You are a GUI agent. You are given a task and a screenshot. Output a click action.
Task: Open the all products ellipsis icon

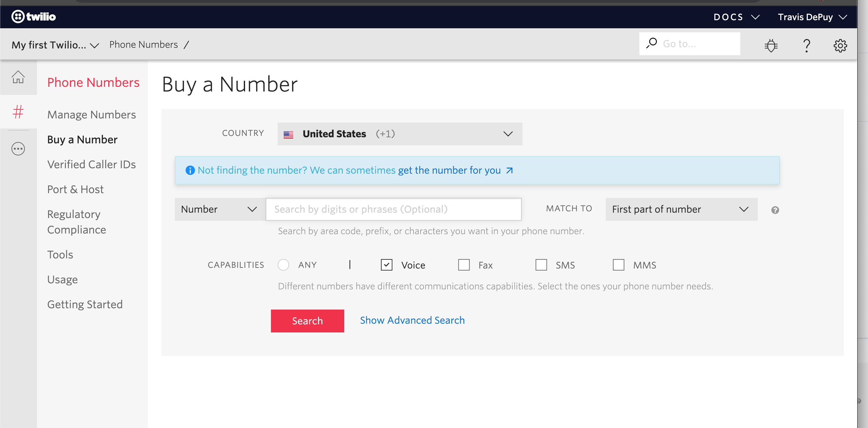[18, 149]
